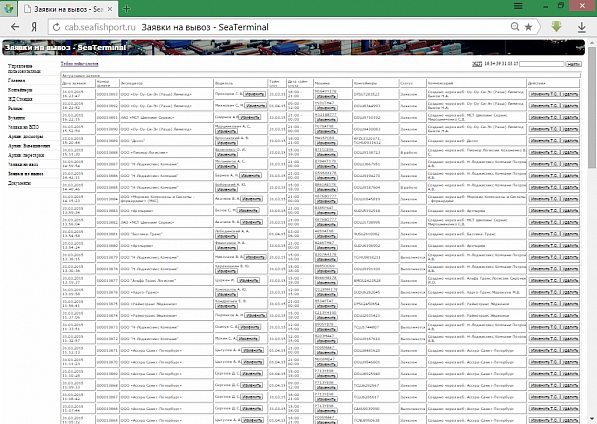
Task: Change driver for request 000013883
Action: click(x=248, y=210)
